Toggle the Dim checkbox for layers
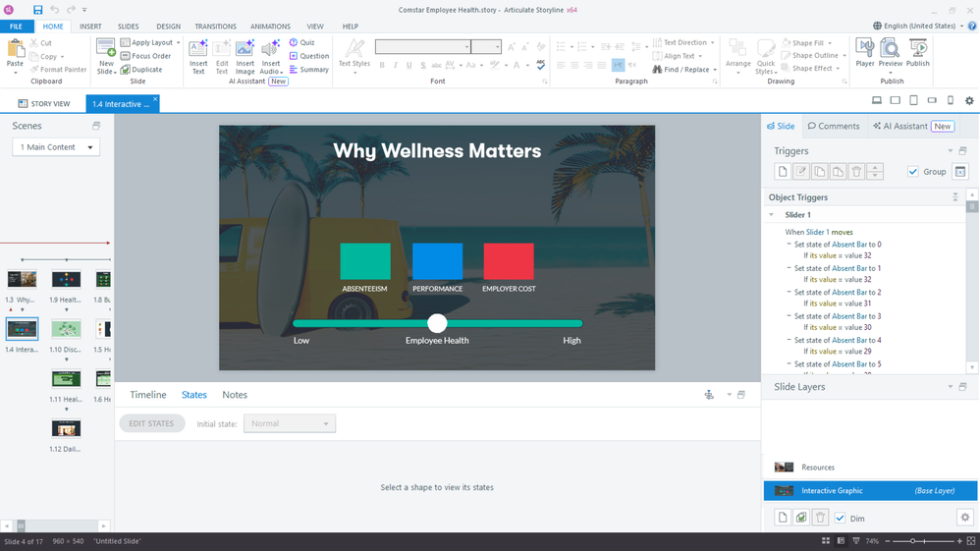This screenshot has width=980, height=551. tap(840, 518)
